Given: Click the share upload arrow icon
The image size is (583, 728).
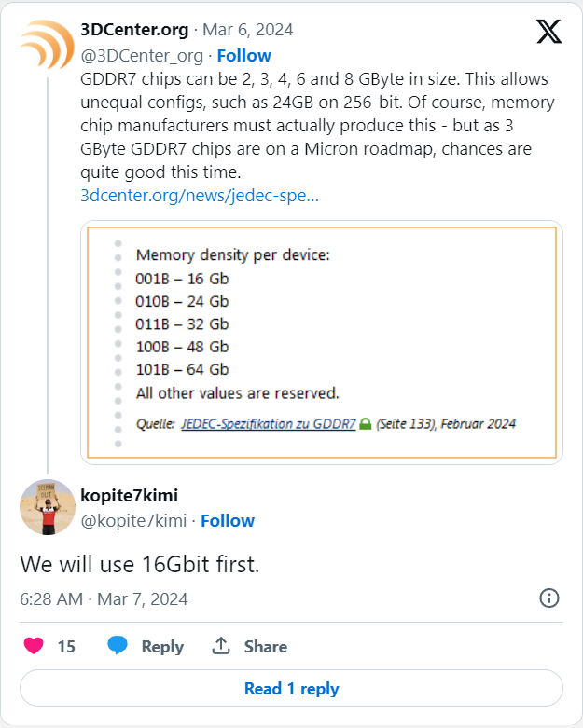Looking at the screenshot, I should click(221, 645).
